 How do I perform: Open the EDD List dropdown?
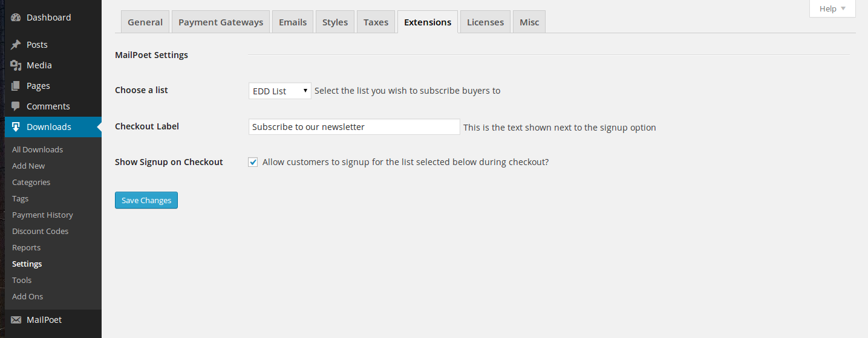279,91
